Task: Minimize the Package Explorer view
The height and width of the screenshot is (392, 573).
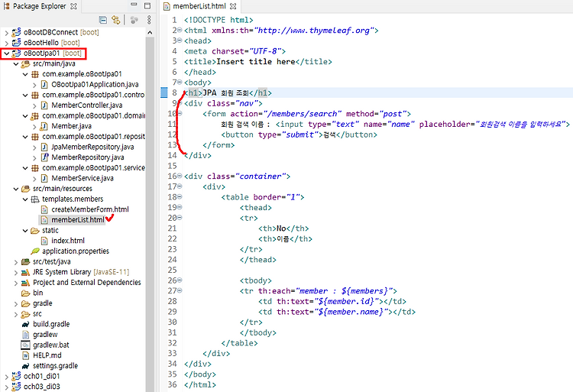Action: pos(134,5)
